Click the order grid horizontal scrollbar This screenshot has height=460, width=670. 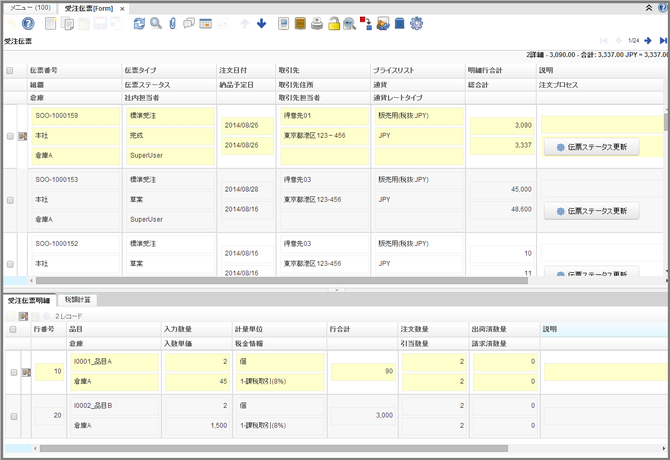pos(282,281)
